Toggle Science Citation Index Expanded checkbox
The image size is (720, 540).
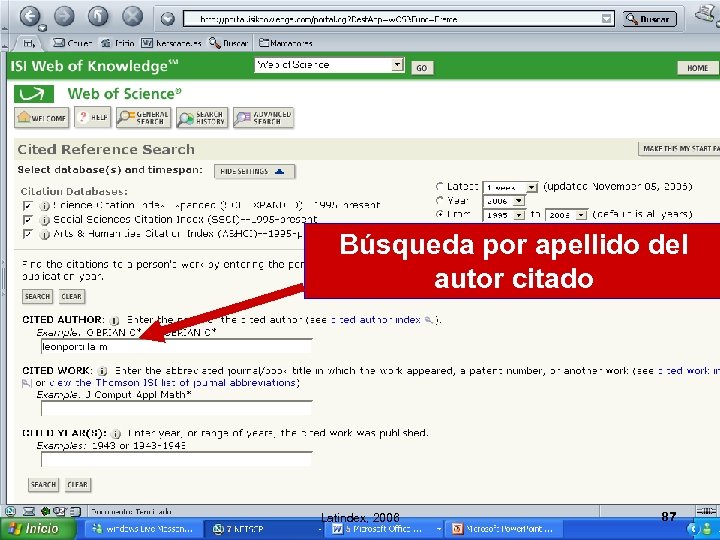pyautogui.click(x=28, y=205)
